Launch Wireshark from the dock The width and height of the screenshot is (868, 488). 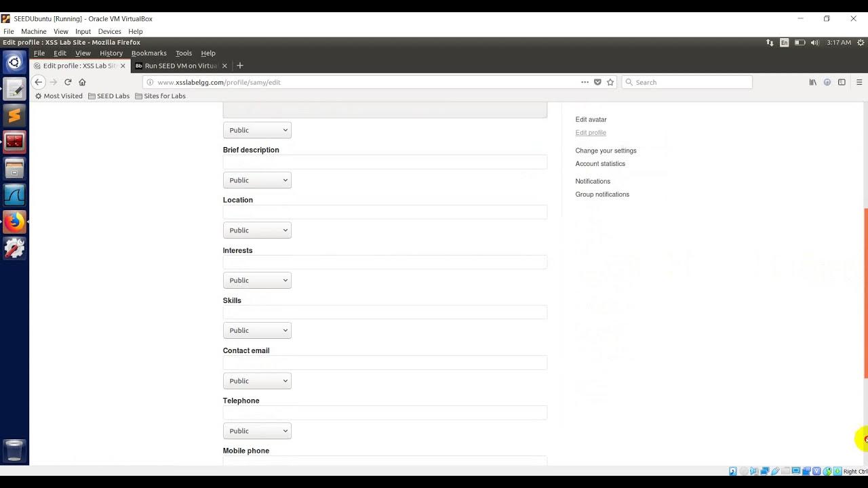14,195
